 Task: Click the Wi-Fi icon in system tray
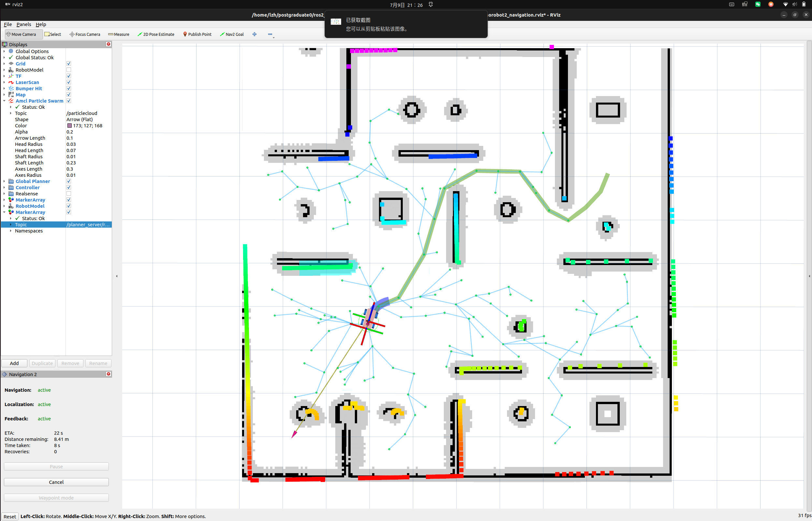coord(785,5)
